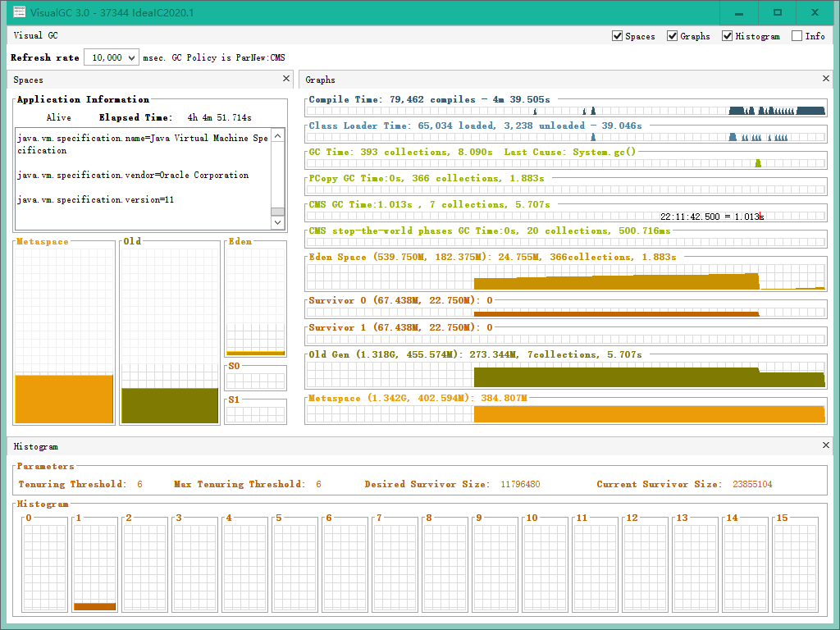
Task: Click the Survivor 1 graph
Action: click(x=565, y=339)
